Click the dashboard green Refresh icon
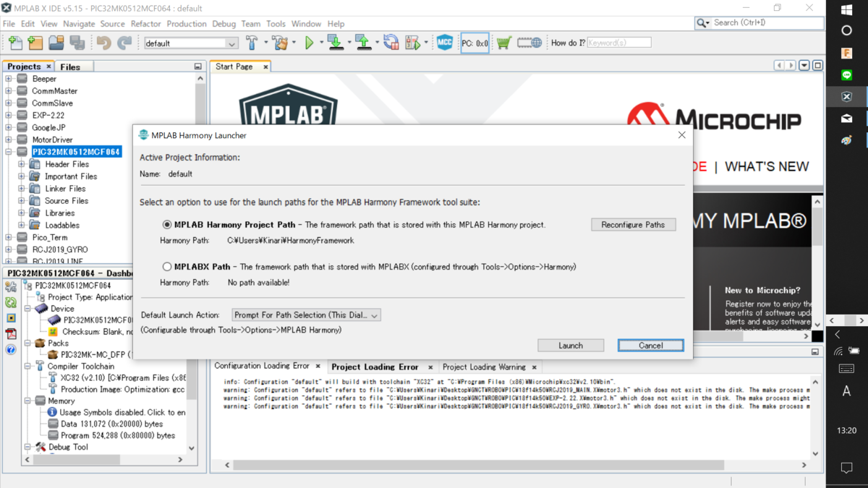Screen dimensions: 868x488 click(11, 303)
